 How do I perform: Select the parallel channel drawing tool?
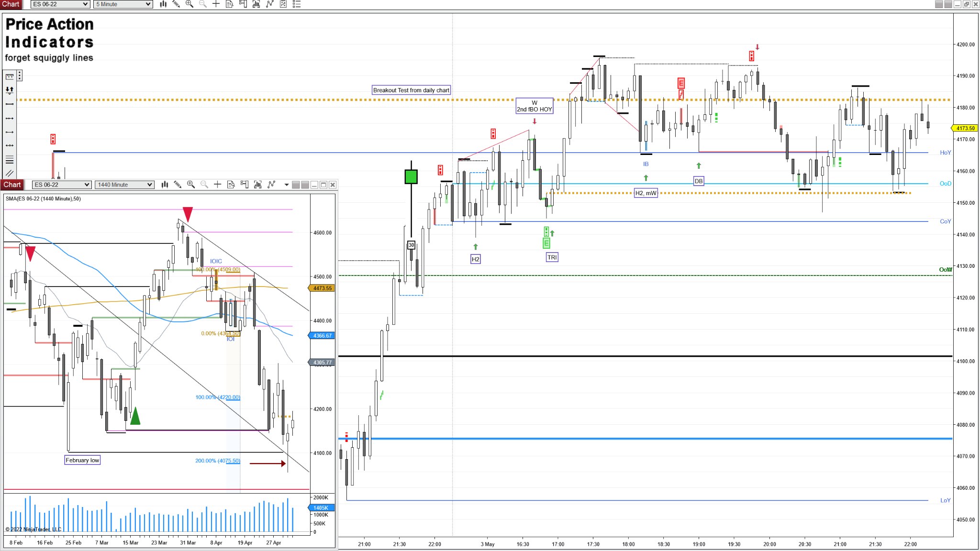click(x=10, y=173)
